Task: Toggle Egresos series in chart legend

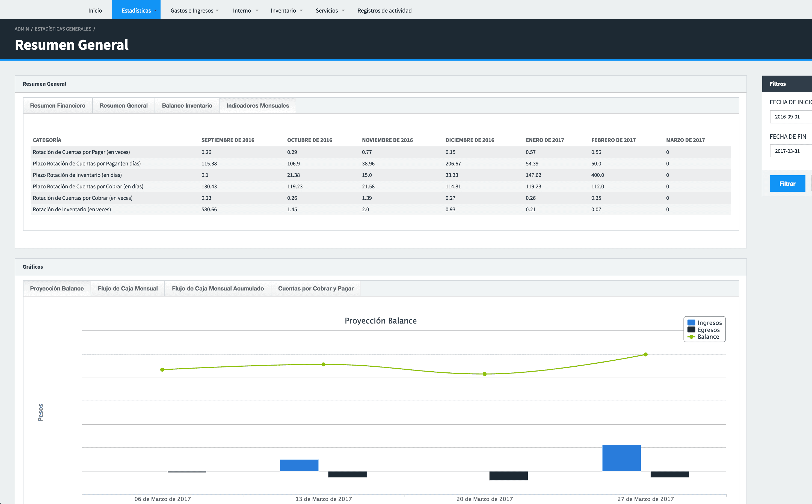Action: pyautogui.click(x=703, y=330)
